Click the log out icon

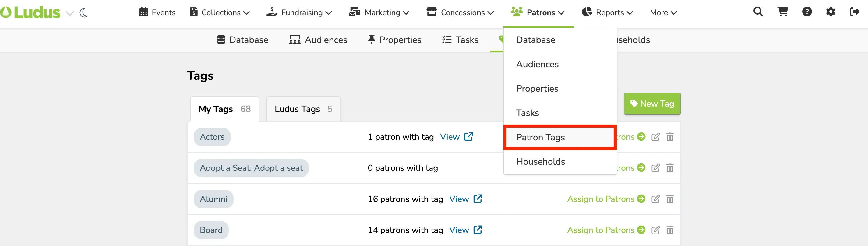(x=855, y=12)
